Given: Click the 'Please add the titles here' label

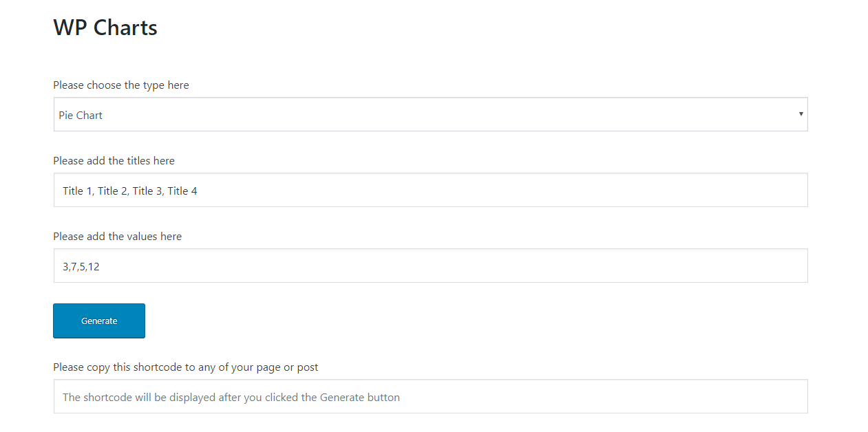Looking at the screenshot, I should [x=114, y=161].
